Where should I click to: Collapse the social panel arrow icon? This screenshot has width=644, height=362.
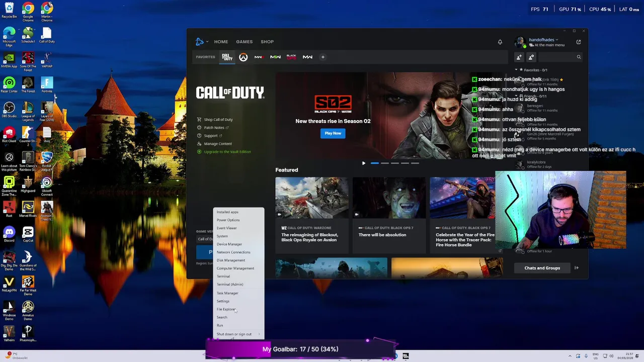[577, 268]
